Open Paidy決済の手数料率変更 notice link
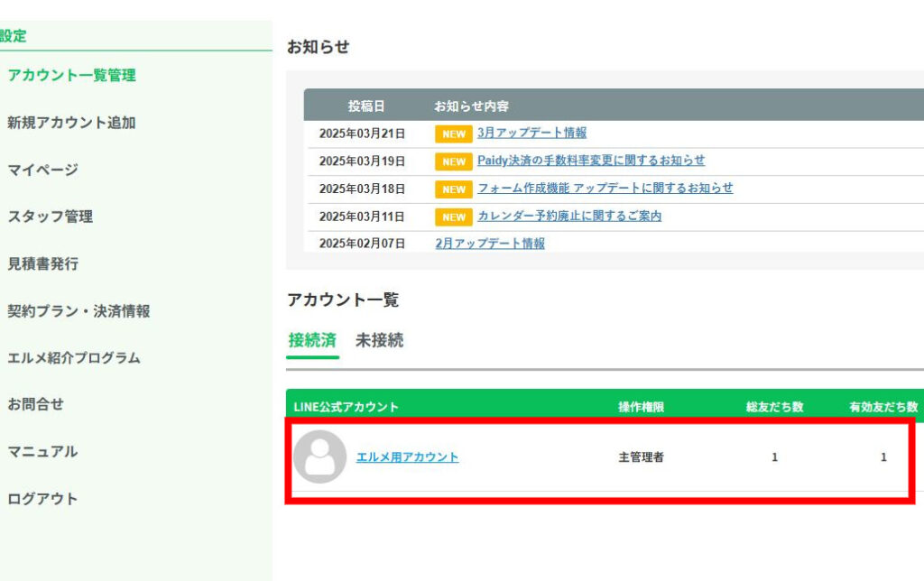The height and width of the screenshot is (581, 924). coord(590,161)
